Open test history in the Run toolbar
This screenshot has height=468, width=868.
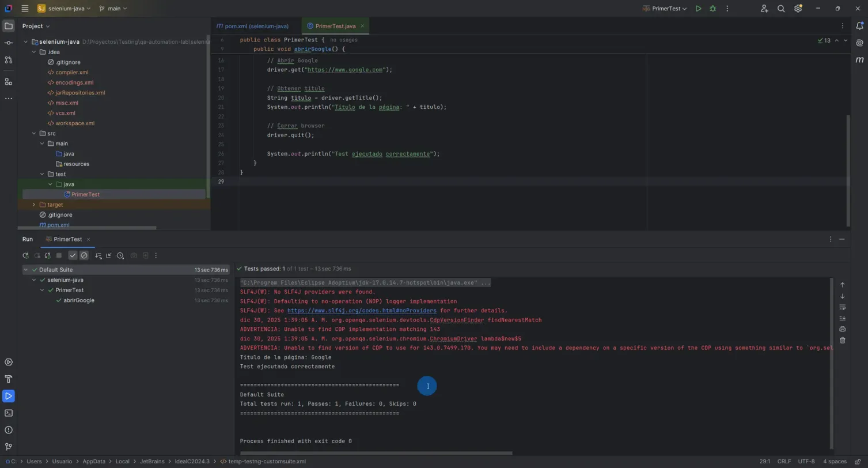[x=120, y=255]
